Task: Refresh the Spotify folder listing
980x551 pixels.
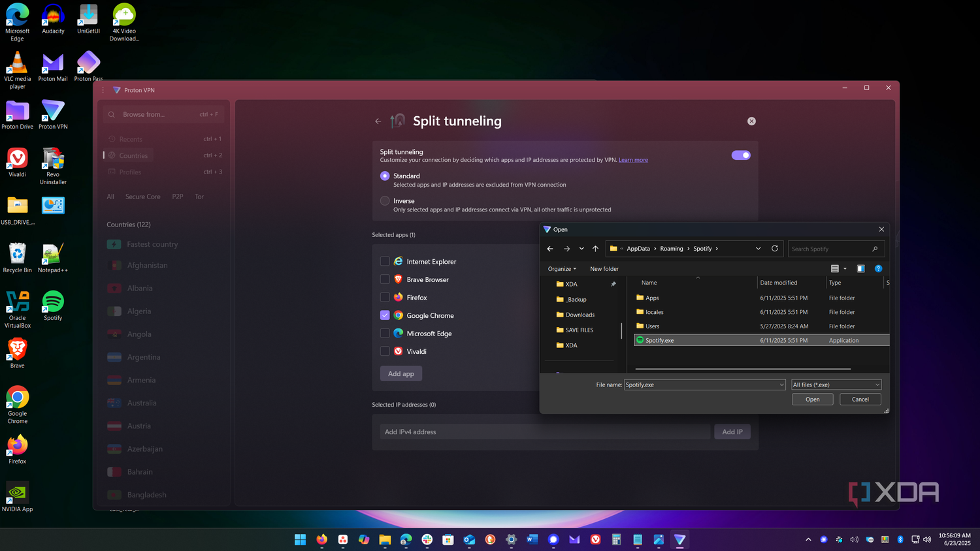Action: click(x=775, y=249)
